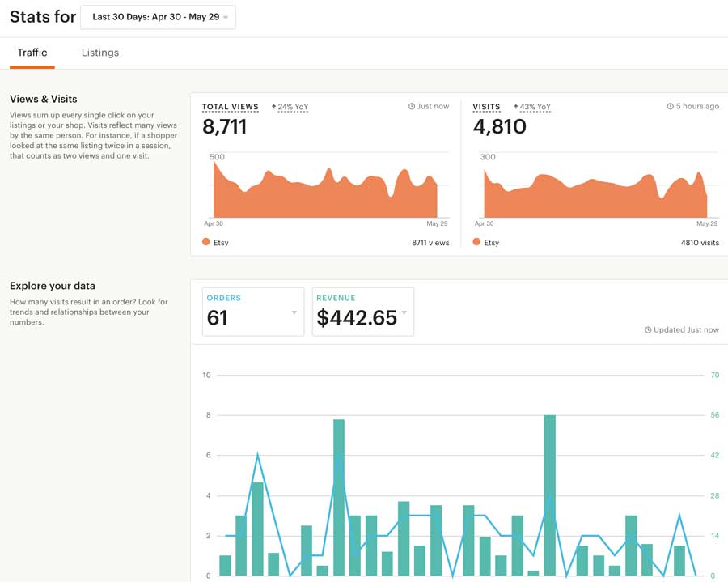Click the first blue line peak near 6
The width and height of the screenshot is (728, 582).
(x=258, y=455)
